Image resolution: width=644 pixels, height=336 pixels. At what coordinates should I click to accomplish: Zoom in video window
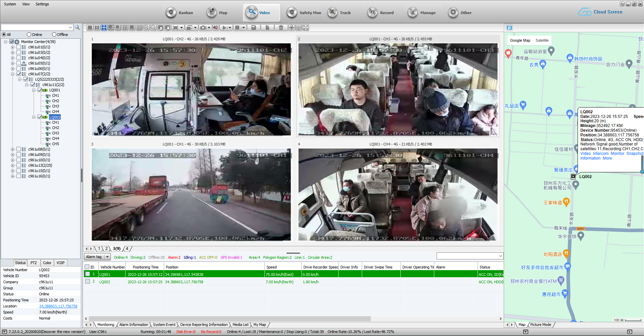(x=146, y=28)
